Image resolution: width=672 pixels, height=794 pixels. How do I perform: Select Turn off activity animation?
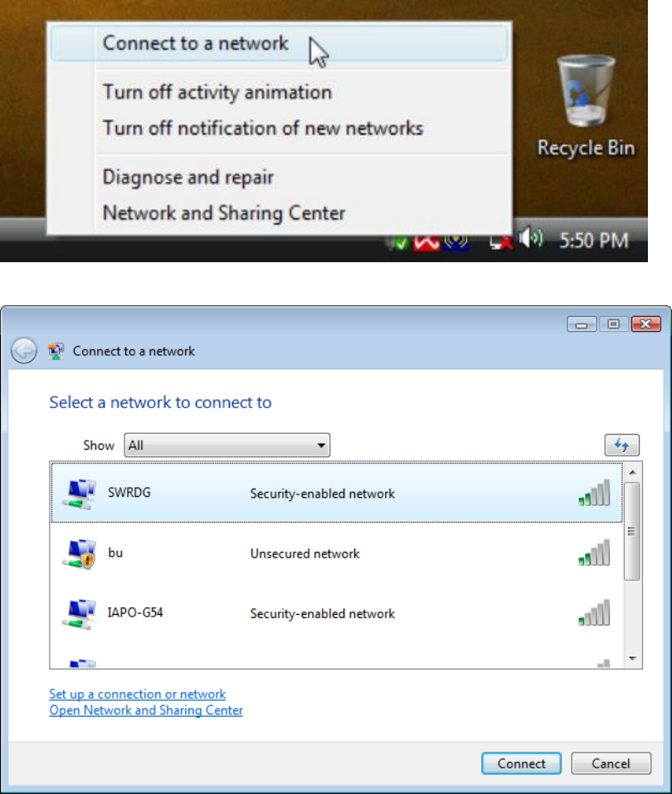click(x=217, y=92)
